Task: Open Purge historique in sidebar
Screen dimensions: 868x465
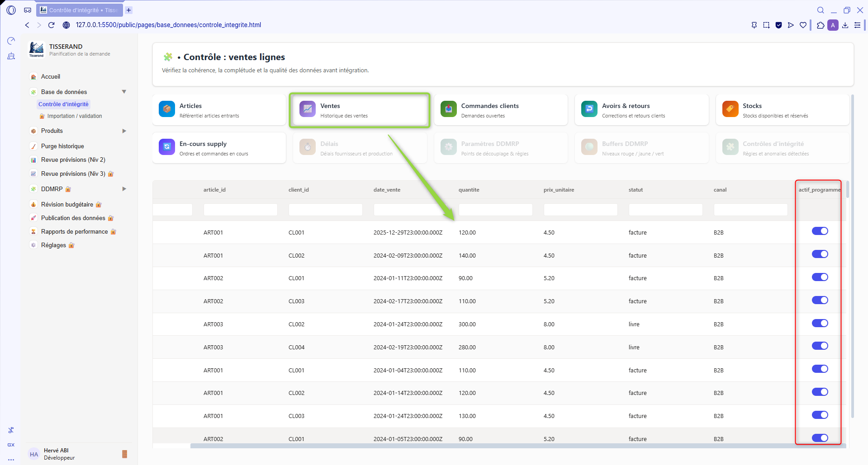Action: (62, 146)
